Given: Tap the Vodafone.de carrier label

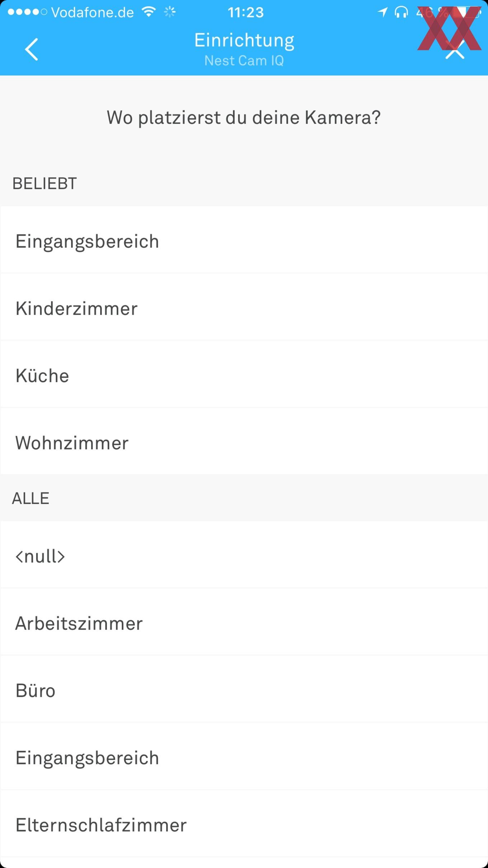Looking at the screenshot, I should click(x=93, y=13).
